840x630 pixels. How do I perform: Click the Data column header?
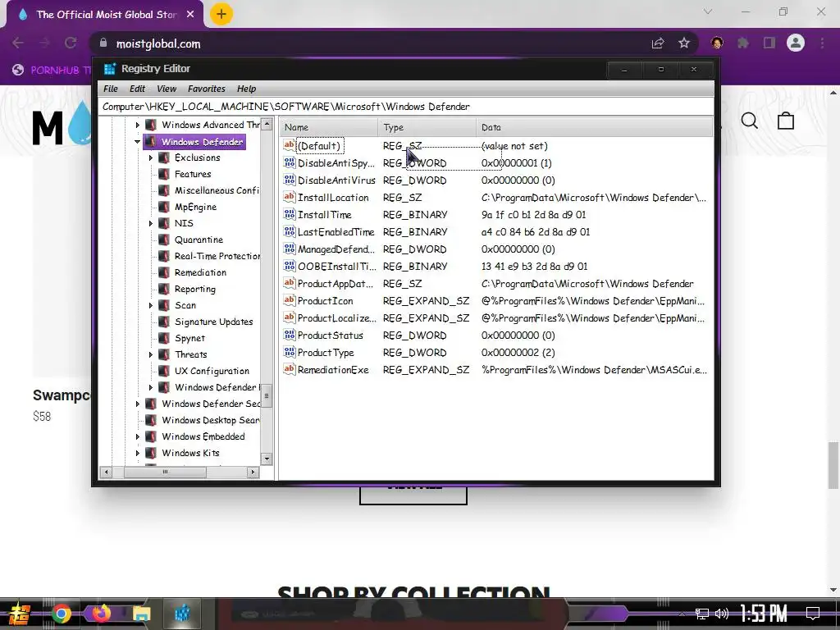click(x=594, y=127)
